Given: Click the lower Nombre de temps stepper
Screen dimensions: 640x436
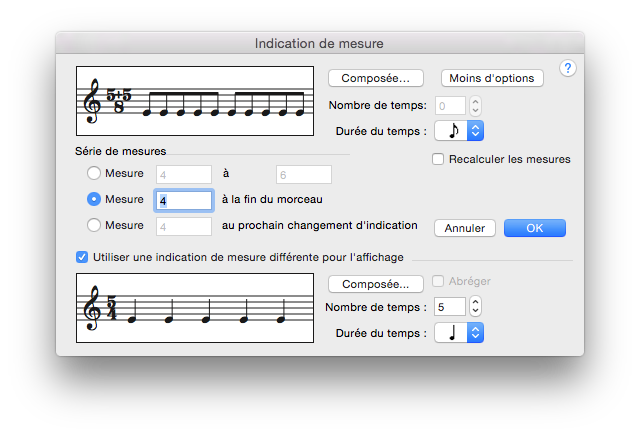Looking at the screenshot, I should (x=476, y=306).
